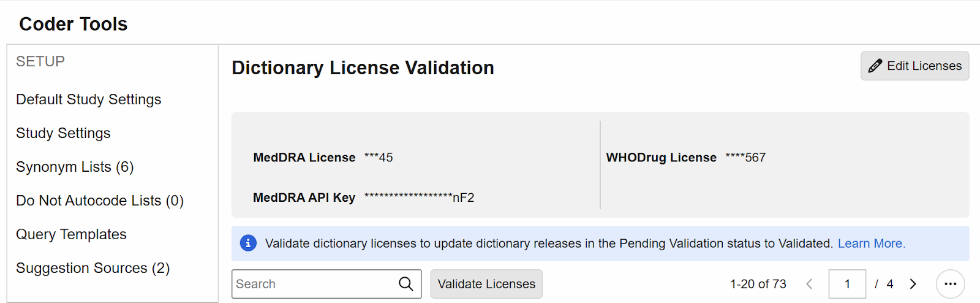Click the MedDRA License masked value
Viewport: 980px width, 303px height.
pos(379,158)
